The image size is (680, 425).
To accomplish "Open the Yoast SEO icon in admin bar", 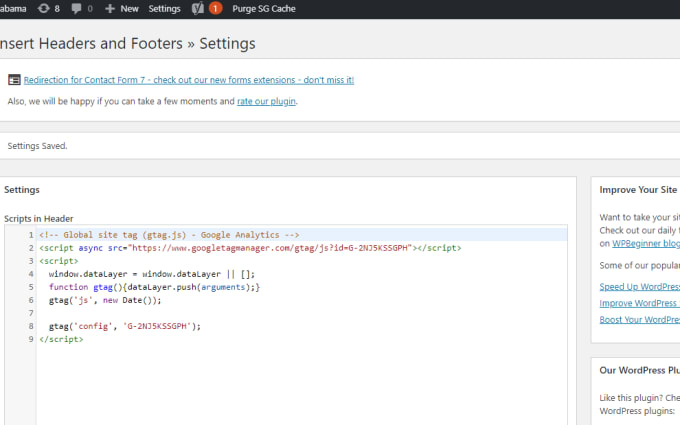I will click(x=198, y=8).
